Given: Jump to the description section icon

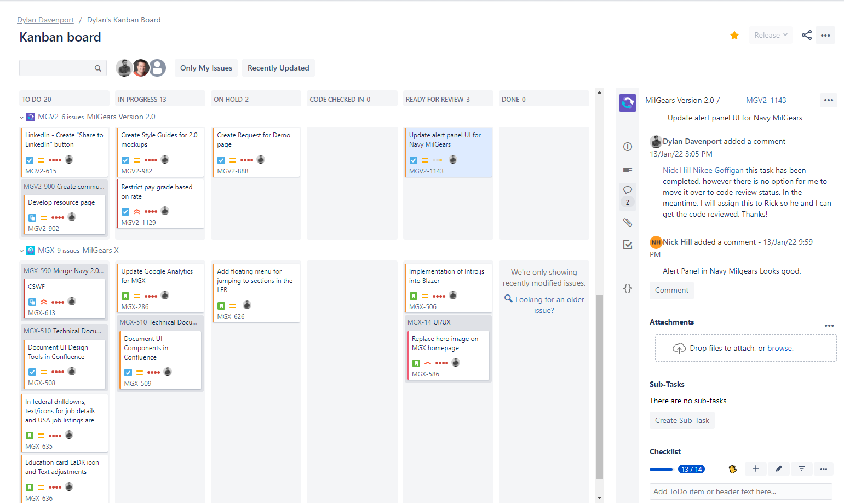Looking at the screenshot, I should (x=628, y=168).
